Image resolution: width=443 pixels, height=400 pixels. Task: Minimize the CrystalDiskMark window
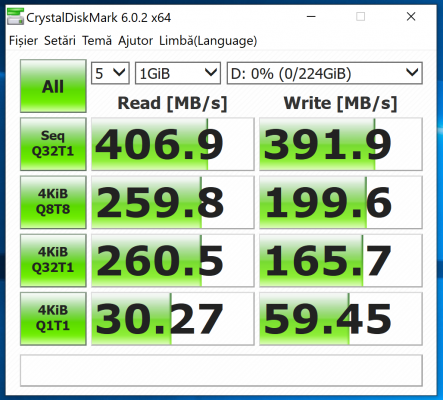(311, 16)
